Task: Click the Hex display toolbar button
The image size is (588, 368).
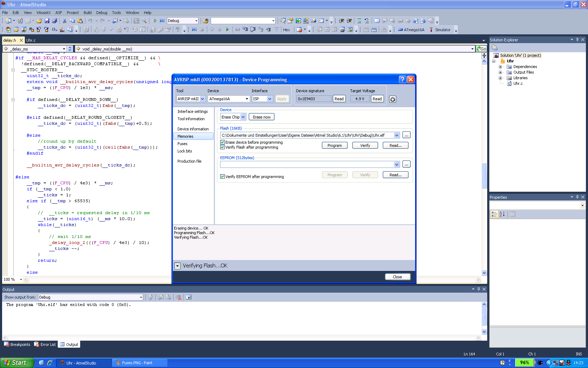Action: click(286, 30)
